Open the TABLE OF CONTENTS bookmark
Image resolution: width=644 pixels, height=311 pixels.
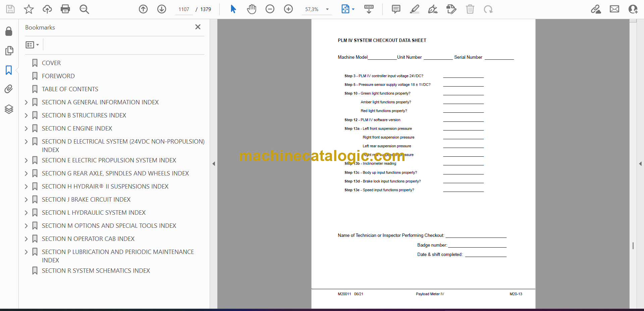pyautogui.click(x=70, y=89)
